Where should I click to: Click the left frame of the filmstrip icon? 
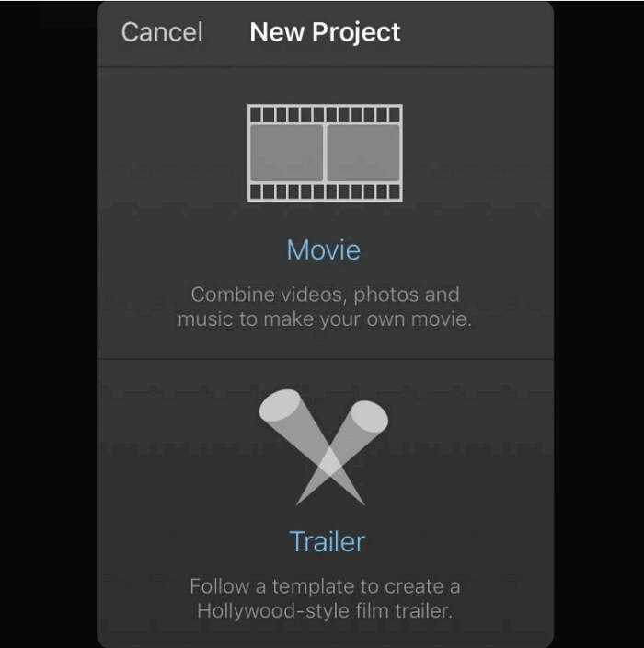[286, 153]
